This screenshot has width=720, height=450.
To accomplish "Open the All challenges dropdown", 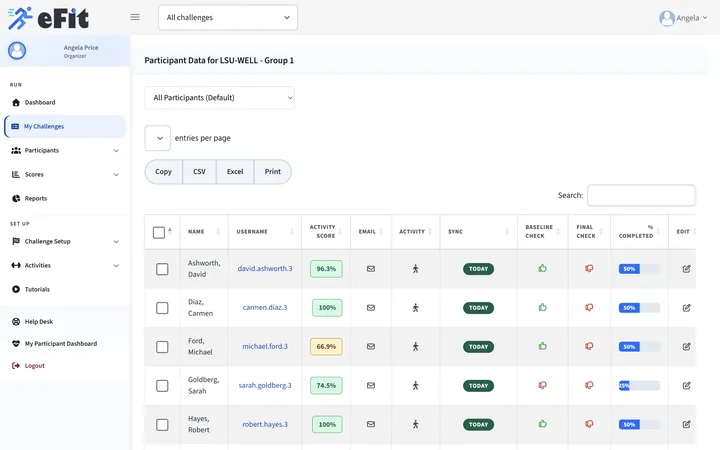I will pos(228,17).
